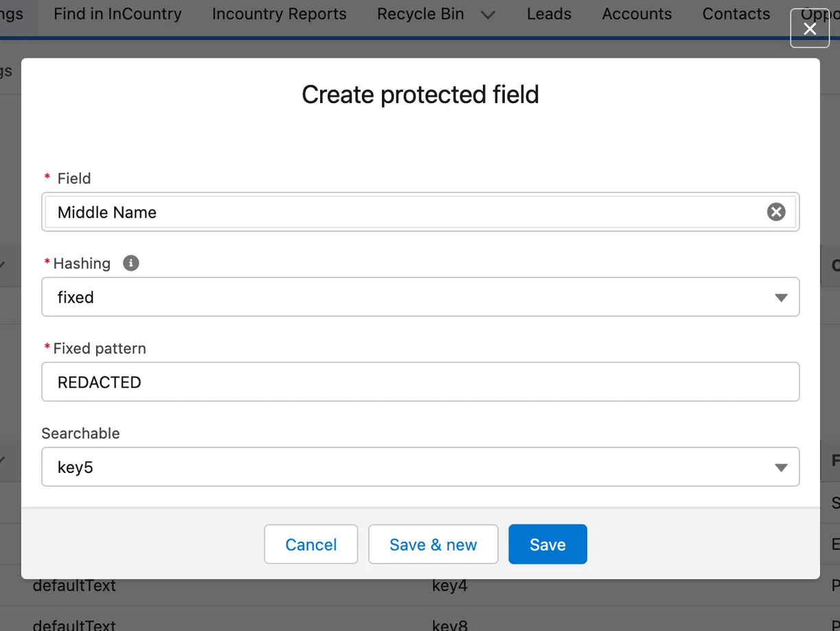840x631 pixels.
Task: Click Save & new button
Action: click(x=433, y=544)
